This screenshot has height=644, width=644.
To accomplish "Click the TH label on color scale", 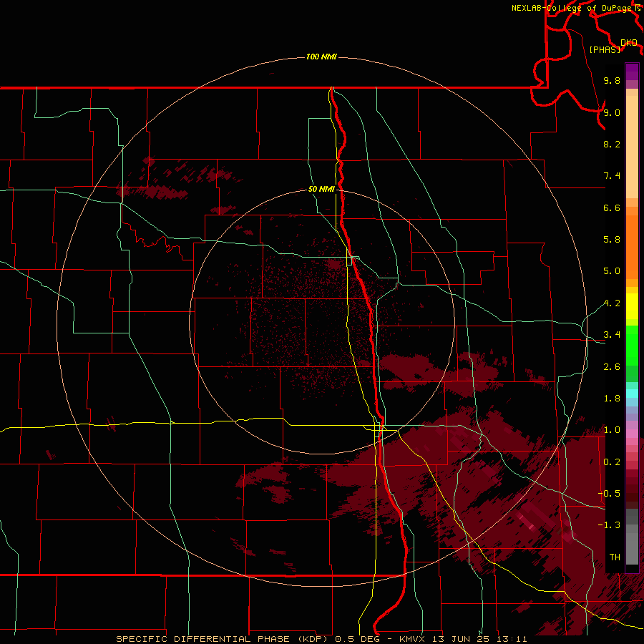I will 615,557.
